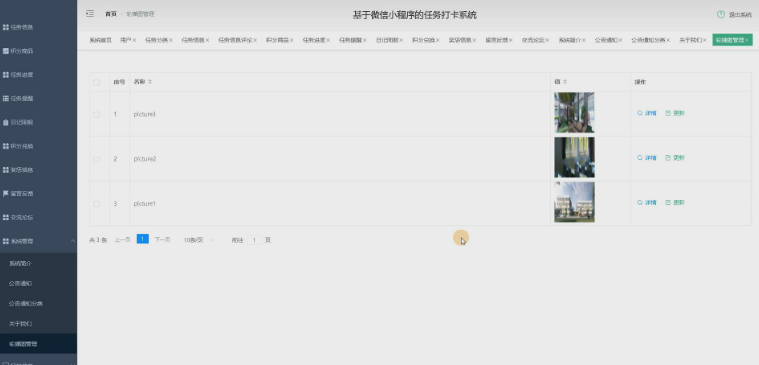Switch to the 公告通知 tab
The image size is (759, 365).
click(606, 40)
